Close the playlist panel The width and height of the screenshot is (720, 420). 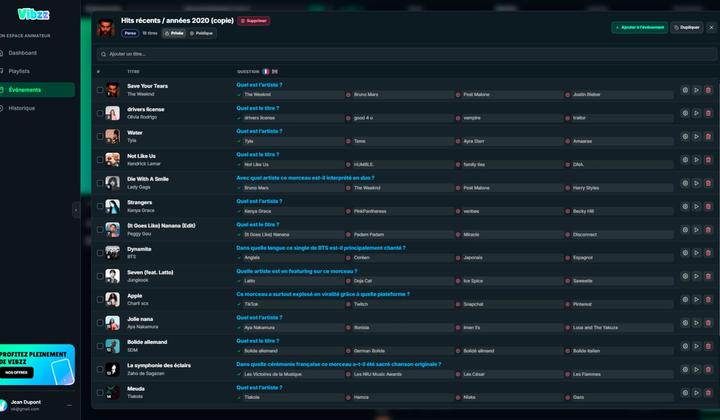(x=711, y=28)
